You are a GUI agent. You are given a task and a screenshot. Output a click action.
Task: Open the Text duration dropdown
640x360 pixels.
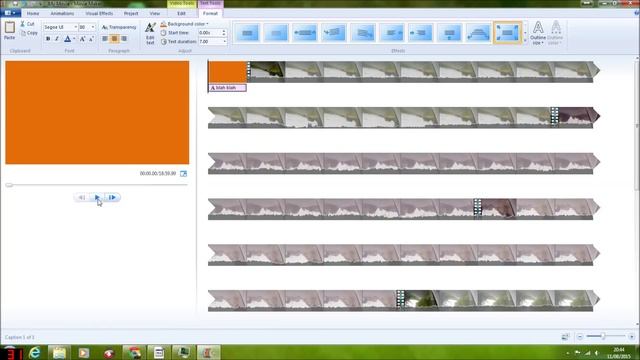click(x=224, y=42)
